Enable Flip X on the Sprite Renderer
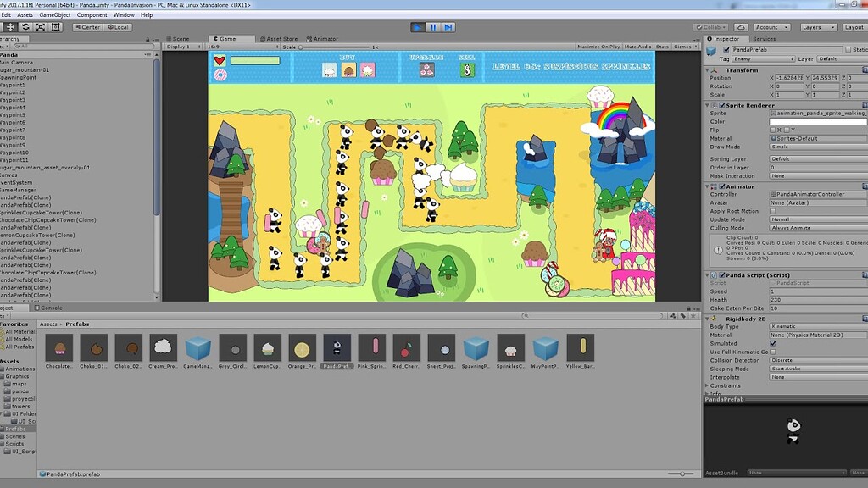Image resolution: width=868 pixels, height=488 pixels. pos(772,130)
